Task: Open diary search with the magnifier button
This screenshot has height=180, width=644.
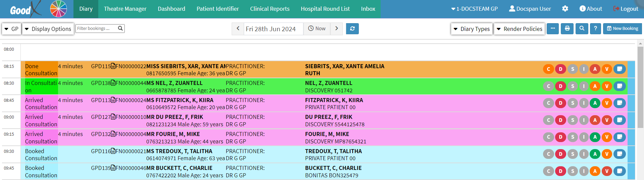Action: click(x=582, y=29)
